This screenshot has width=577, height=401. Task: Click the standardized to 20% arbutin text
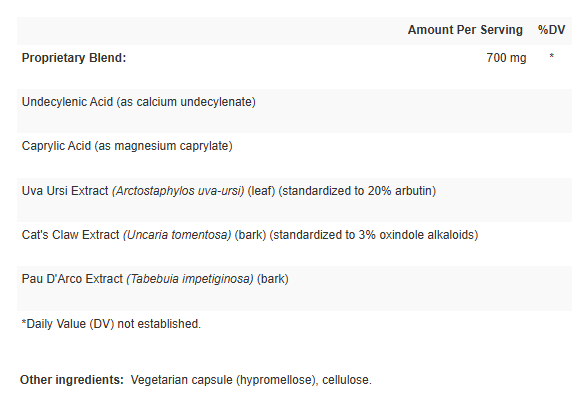pyautogui.click(x=357, y=191)
